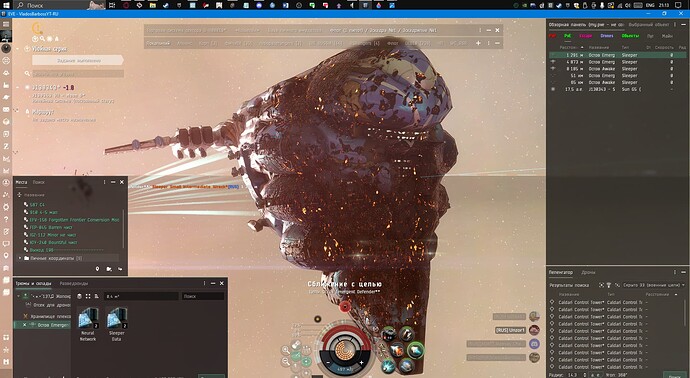
Task: Click the add location pin icon in Places
Action: click(x=98, y=269)
